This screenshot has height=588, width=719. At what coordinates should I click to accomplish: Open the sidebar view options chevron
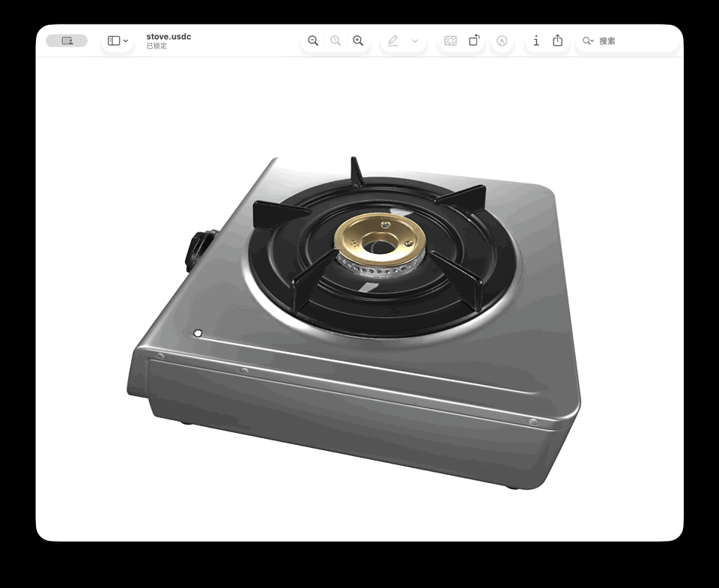(126, 40)
